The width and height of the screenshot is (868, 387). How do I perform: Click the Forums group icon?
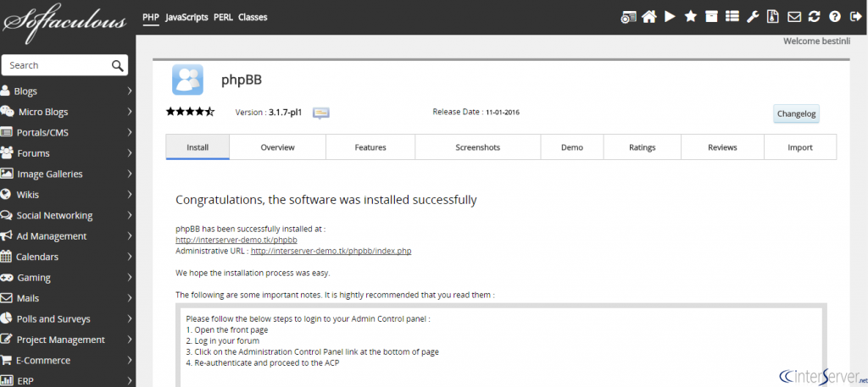pos(7,152)
